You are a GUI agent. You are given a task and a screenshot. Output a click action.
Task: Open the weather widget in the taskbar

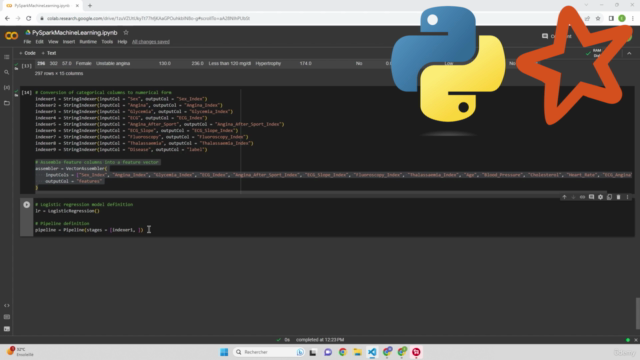[20, 352]
